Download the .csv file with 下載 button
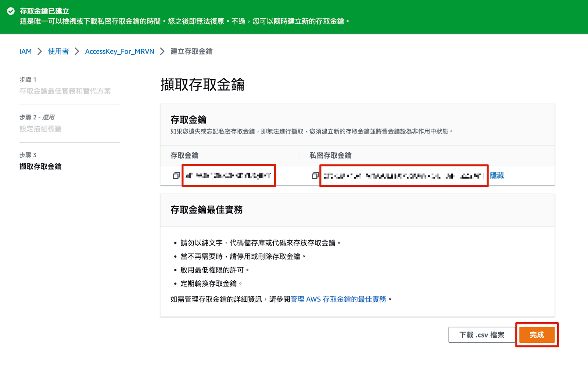Screen dimensions: 588x373 (x=481, y=335)
